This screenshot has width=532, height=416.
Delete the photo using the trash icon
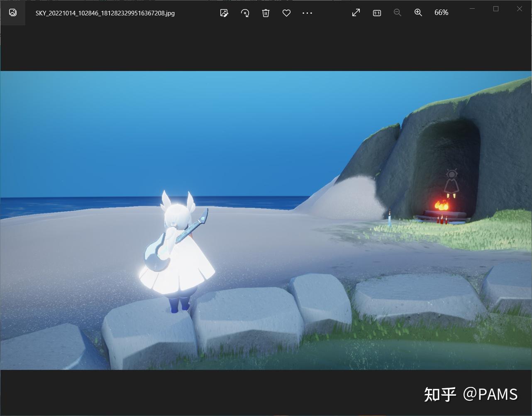[x=266, y=13]
